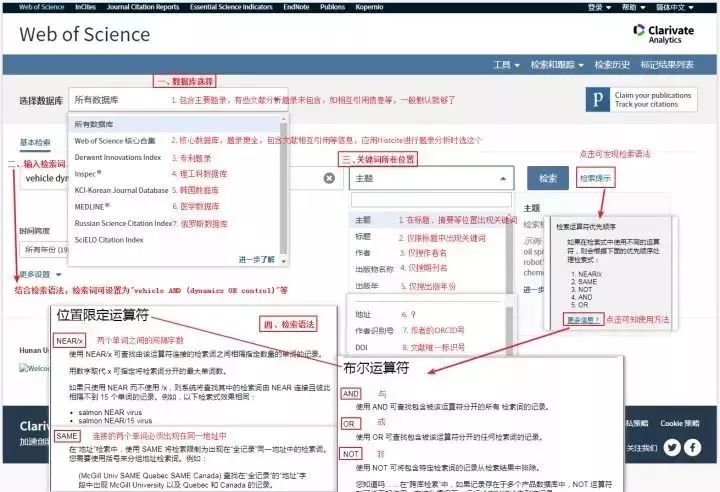
Task: Open EndNote link in top bar
Action: pos(296,7)
